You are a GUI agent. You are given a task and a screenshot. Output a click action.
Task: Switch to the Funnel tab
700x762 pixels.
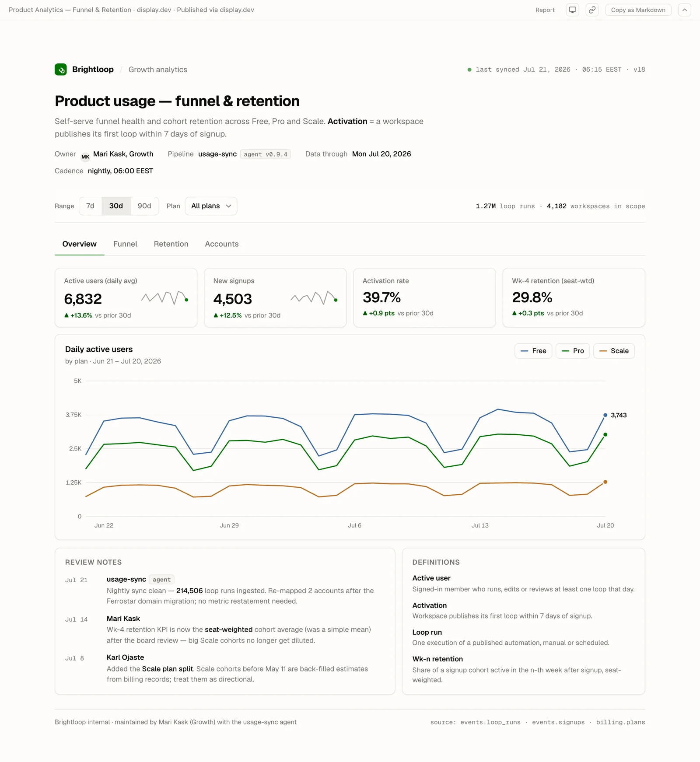[x=125, y=244]
